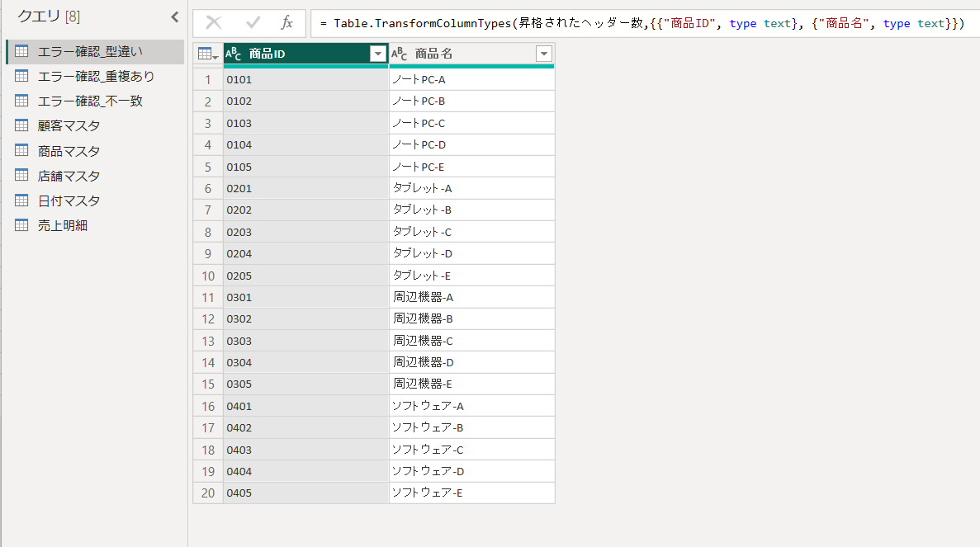The height and width of the screenshot is (547, 980).
Task: Open the 店舗マスタ query
Action: pos(95,176)
